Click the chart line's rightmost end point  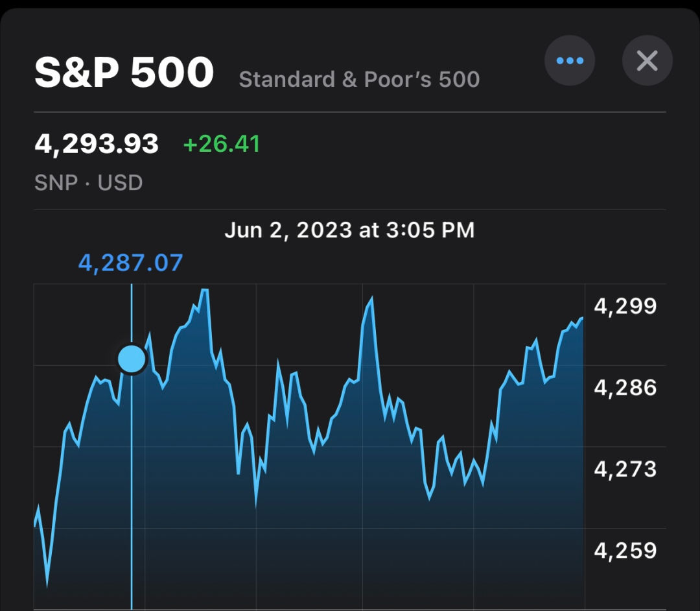[582, 318]
